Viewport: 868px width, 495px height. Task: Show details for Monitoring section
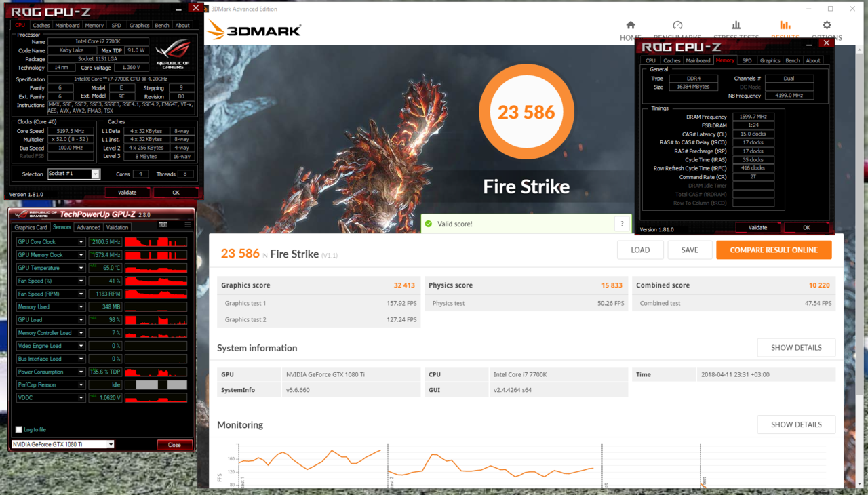click(796, 424)
